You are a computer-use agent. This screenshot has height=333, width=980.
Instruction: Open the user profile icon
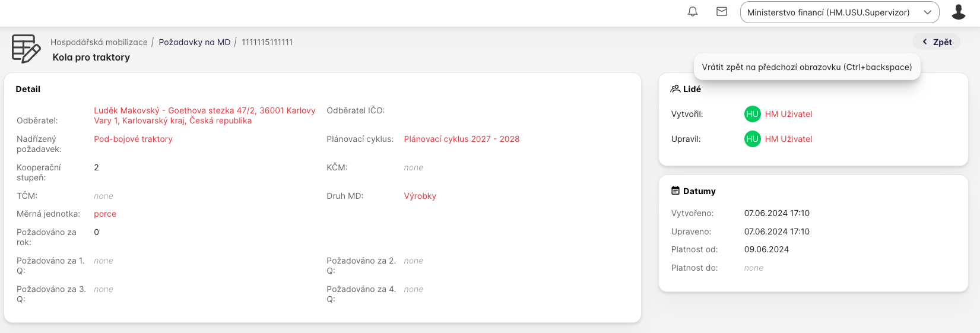click(959, 12)
